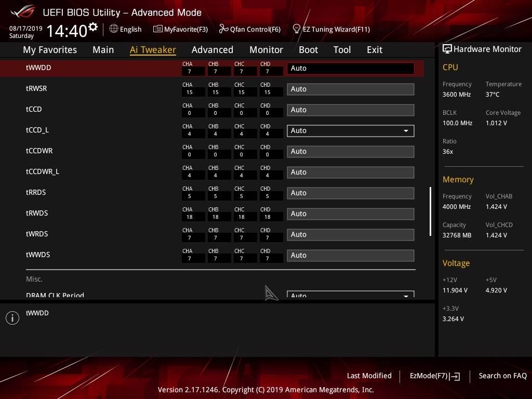Click the +12V 11.904 V reading

[x=455, y=290]
